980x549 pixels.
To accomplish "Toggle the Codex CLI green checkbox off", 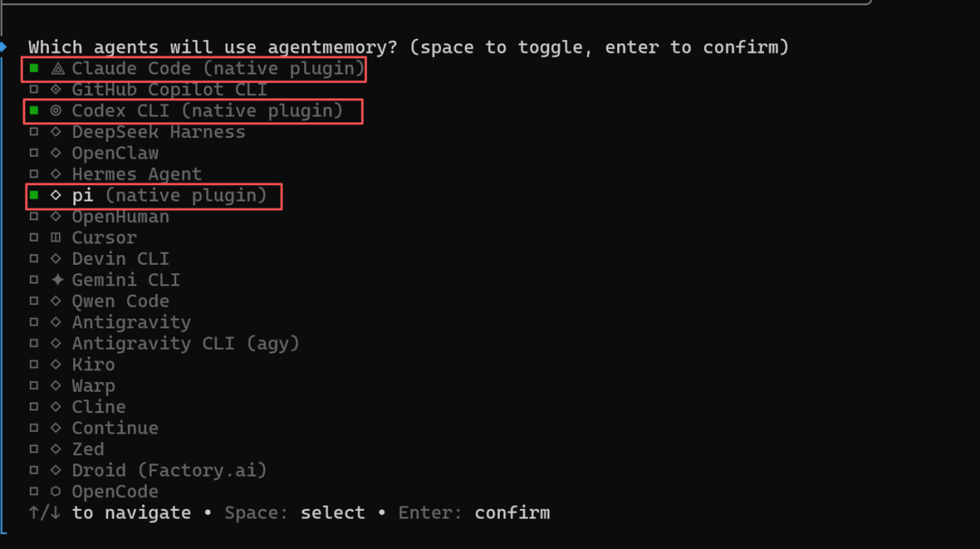I will (34, 111).
